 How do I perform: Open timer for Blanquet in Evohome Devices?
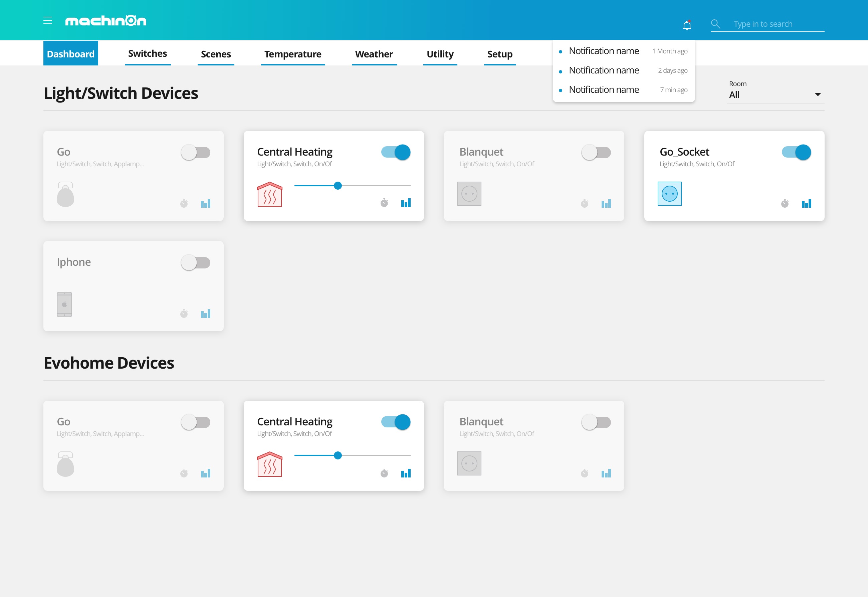[x=585, y=473]
